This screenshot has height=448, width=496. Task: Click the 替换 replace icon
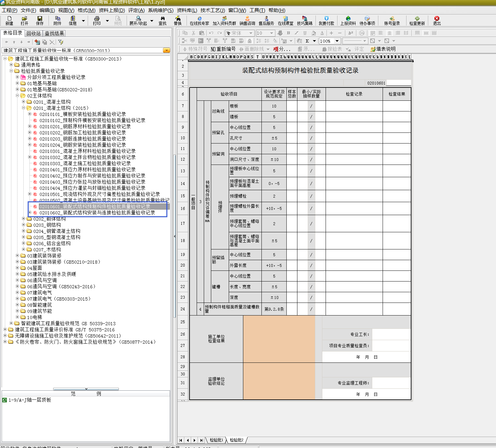click(x=178, y=20)
